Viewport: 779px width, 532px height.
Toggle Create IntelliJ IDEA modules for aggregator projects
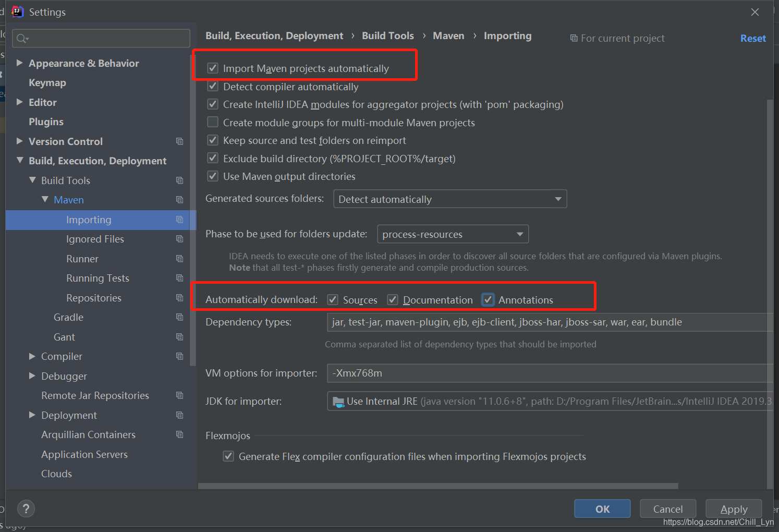click(x=213, y=104)
